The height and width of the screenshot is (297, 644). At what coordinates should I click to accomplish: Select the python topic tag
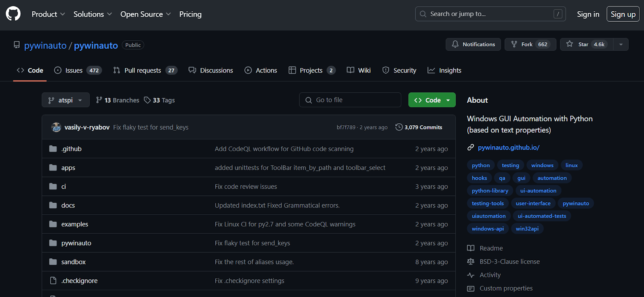point(481,165)
